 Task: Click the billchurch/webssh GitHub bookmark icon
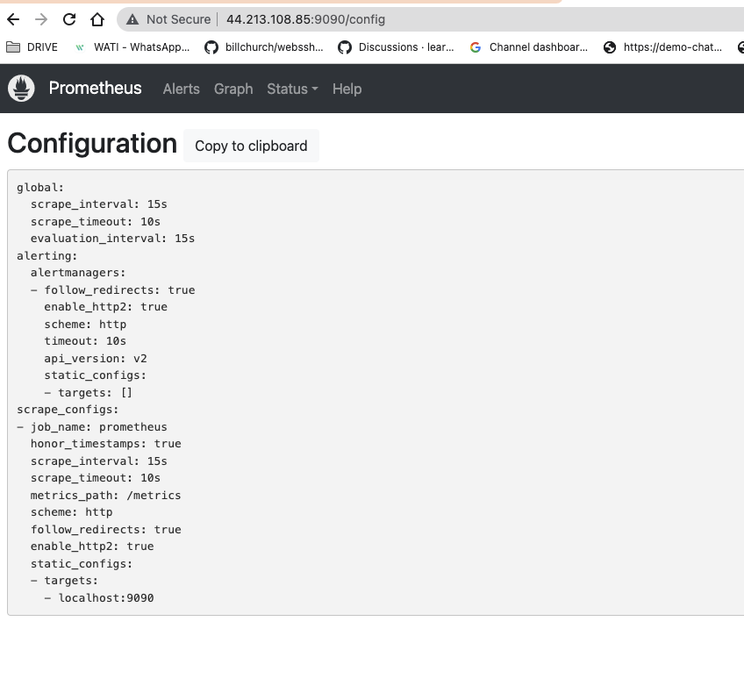click(x=211, y=47)
